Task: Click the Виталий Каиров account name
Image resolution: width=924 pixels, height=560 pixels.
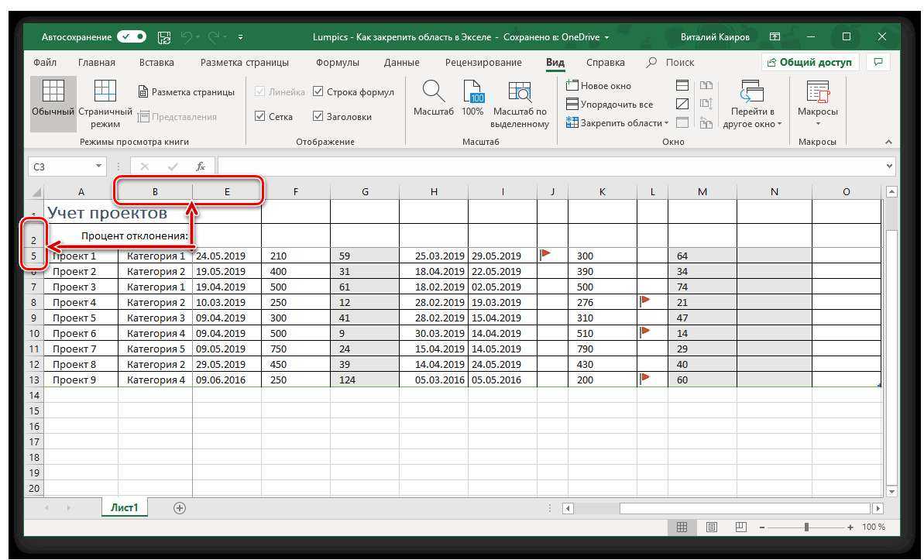Action: tap(715, 37)
